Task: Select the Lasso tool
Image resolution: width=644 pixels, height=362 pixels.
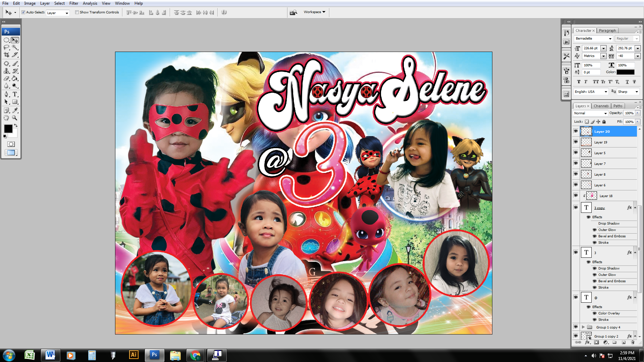Action: [6, 47]
